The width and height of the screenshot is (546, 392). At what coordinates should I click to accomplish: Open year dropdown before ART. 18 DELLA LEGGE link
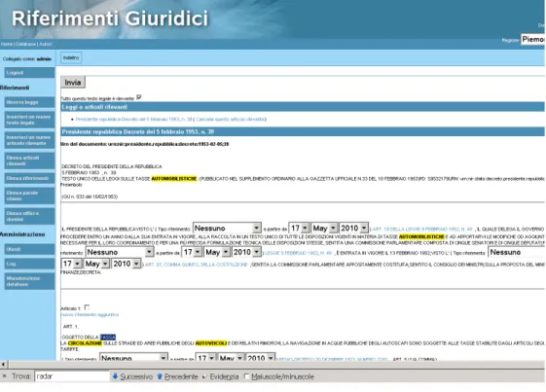click(353, 229)
